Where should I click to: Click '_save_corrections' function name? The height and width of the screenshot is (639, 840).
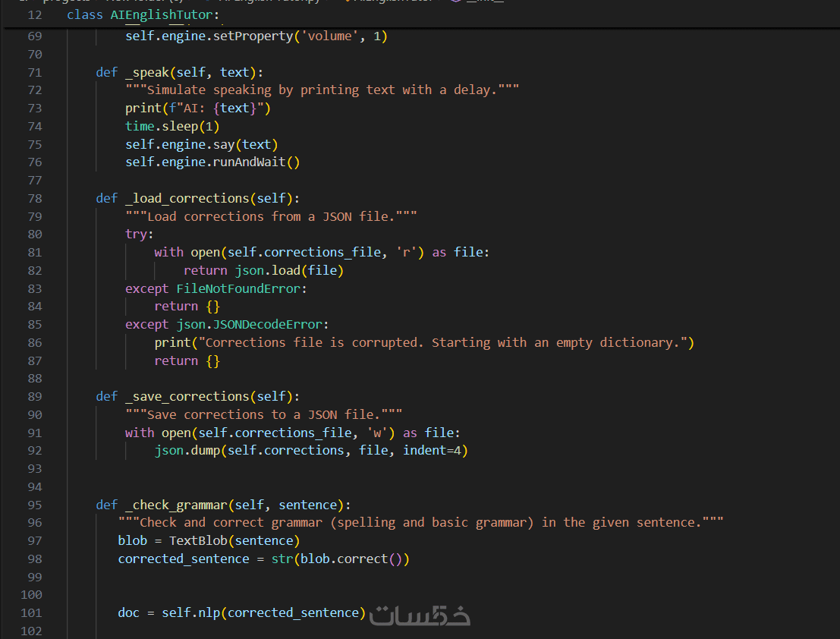point(187,396)
